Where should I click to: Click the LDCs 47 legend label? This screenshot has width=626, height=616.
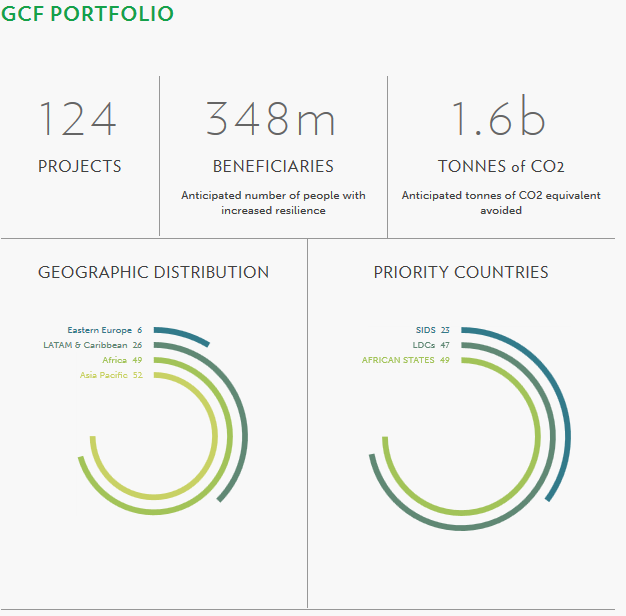pyautogui.click(x=431, y=345)
